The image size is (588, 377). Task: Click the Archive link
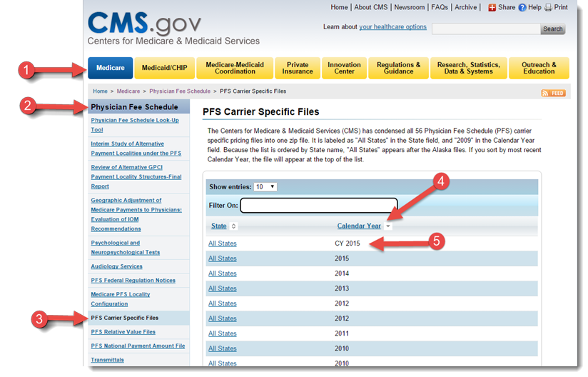point(466,7)
